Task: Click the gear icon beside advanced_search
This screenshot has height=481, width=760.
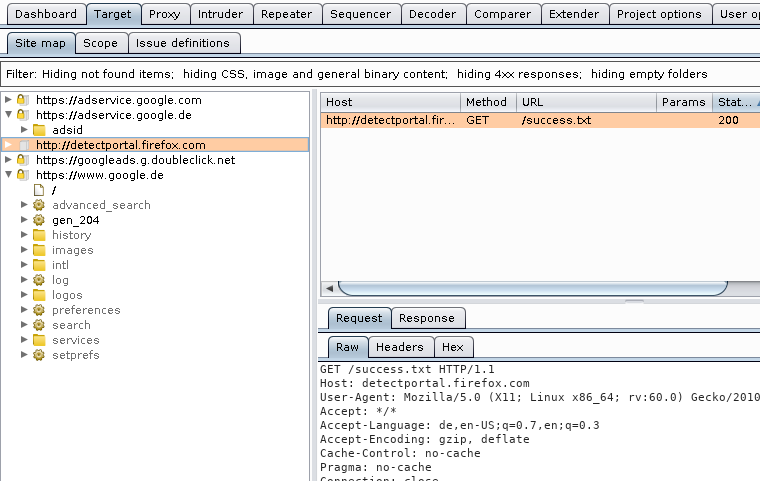Action: (x=39, y=205)
